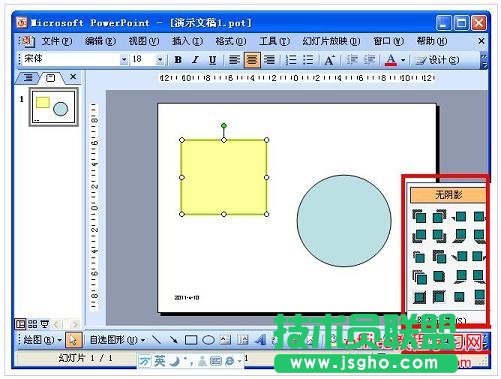The height and width of the screenshot is (379, 501).
Task: Switch to Slide Sorter view
Action: point(32,323)
